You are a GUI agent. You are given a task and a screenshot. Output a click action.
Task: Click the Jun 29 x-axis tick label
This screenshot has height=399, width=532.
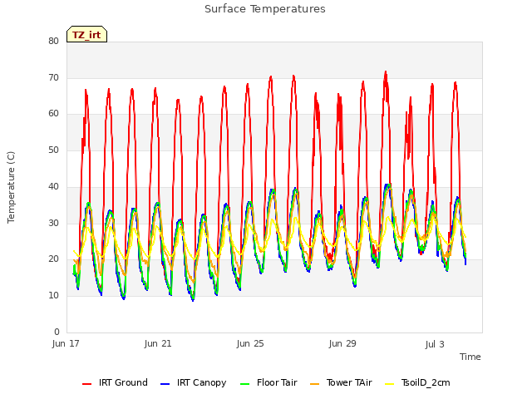pyautogui.click(x=342, y=344)
